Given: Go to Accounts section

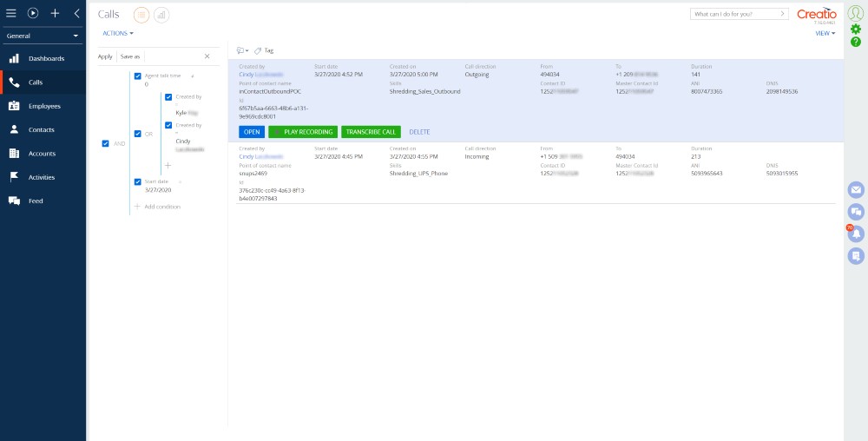Looking at the screenshot, I should pos(43,154).
